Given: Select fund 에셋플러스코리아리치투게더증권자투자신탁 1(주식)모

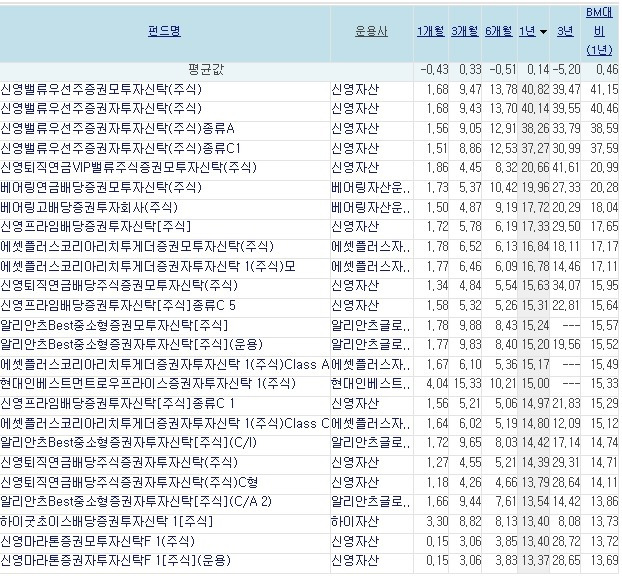Looking at the screenshot, I should click(148, 266).
